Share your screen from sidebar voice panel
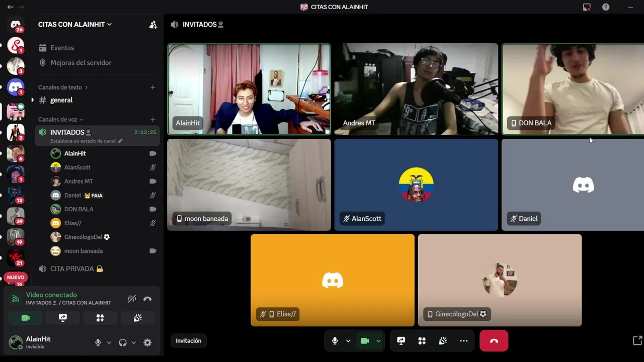This screenshot has height=362, width=644. [63, 318]
